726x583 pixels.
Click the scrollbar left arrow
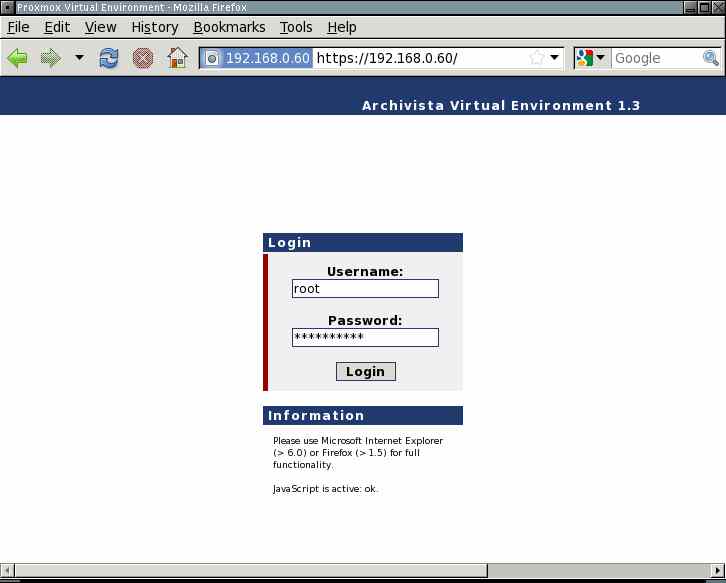[x=7, y=570]
